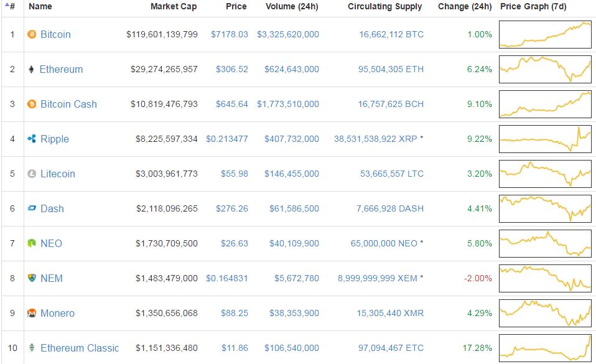Click Ripple circulating supply value
This screenshot has height=364, width=596.
375,139
